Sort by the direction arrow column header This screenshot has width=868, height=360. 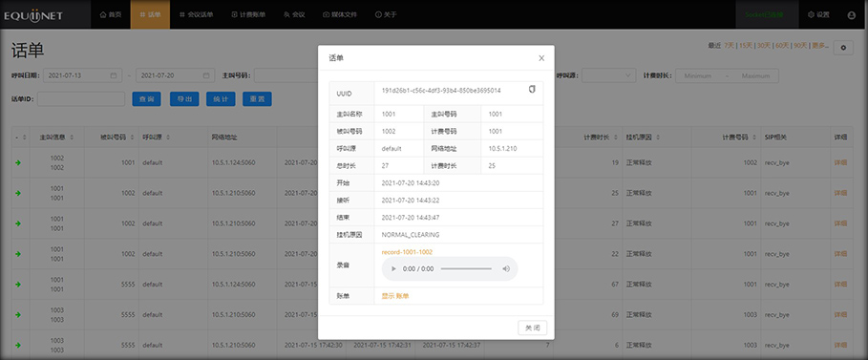pyautogui.click(x=21, y=137)
